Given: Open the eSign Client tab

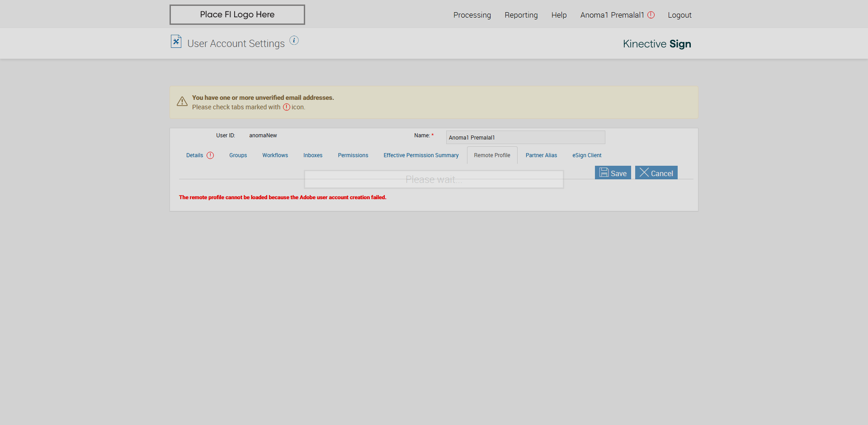Looking at the screenshot, I should 587,155.
